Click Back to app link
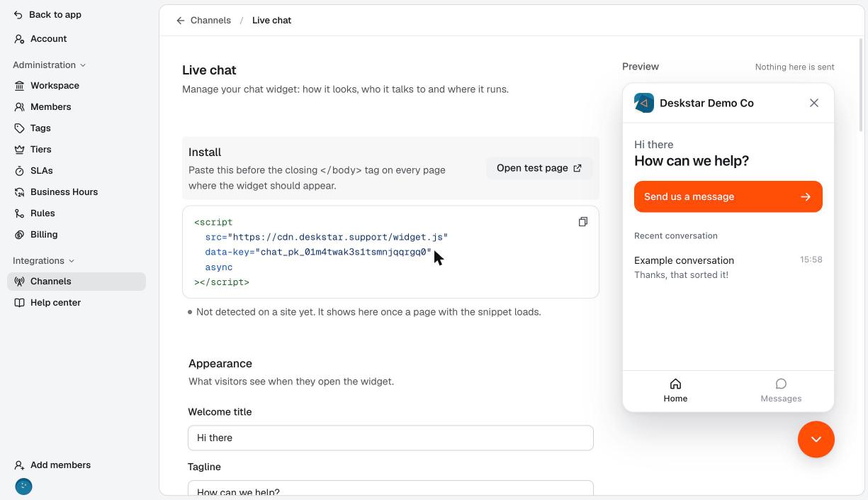The image size is (868, 500). [55, 15]
